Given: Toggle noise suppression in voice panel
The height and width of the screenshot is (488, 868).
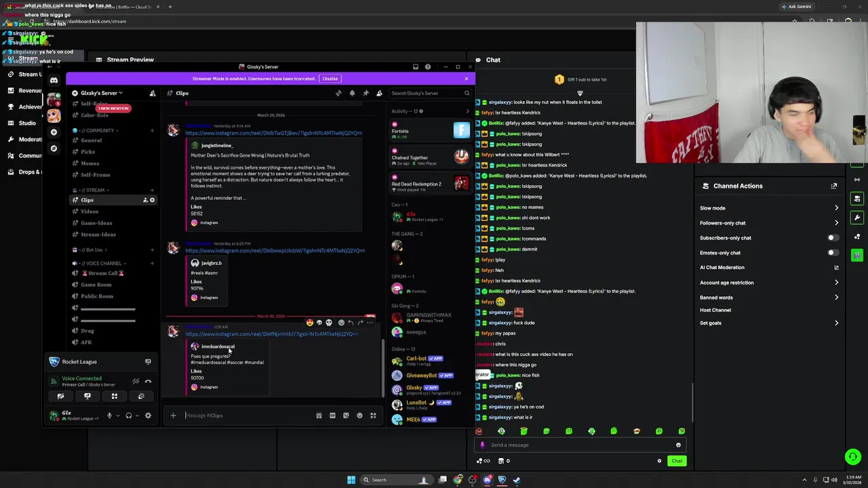Looking at the screenshot, I should pyautogui.click(x=136, y=381).
